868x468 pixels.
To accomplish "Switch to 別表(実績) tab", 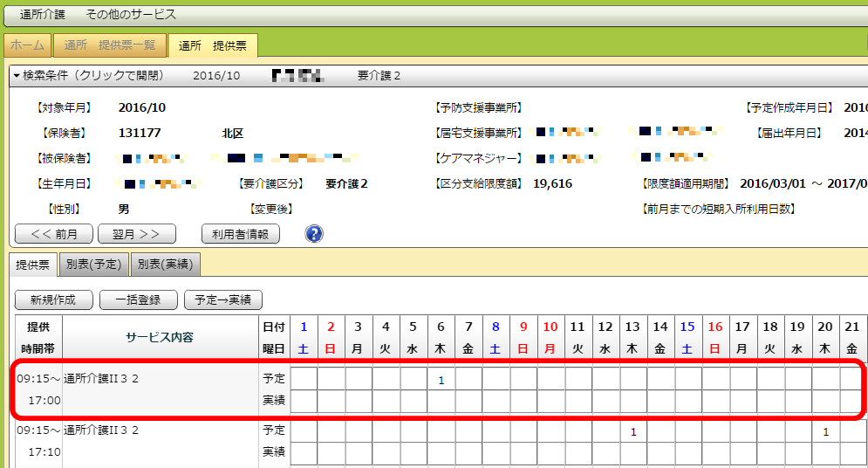I will pyautogui.click(x=166, y=265).
